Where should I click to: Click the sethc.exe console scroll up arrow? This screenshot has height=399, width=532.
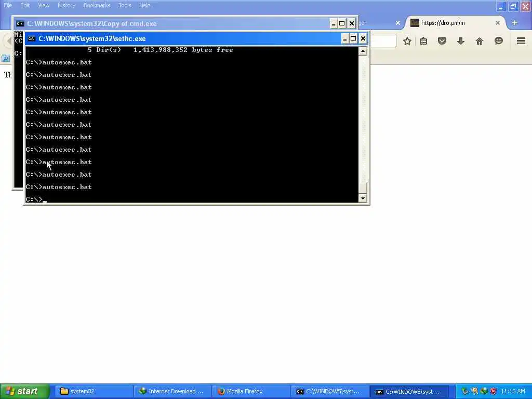pos(363,51)
